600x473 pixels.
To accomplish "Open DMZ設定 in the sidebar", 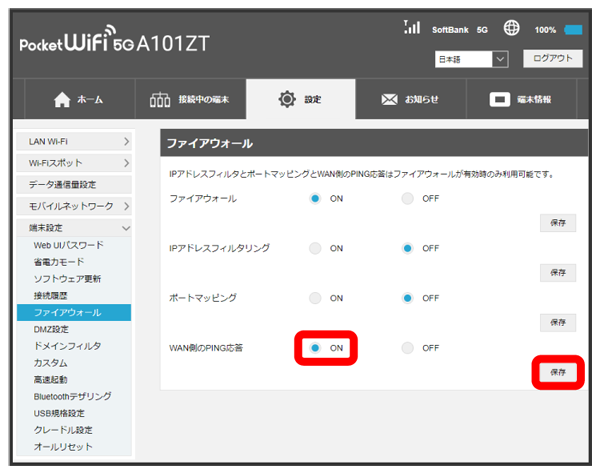I will point(52,329).
